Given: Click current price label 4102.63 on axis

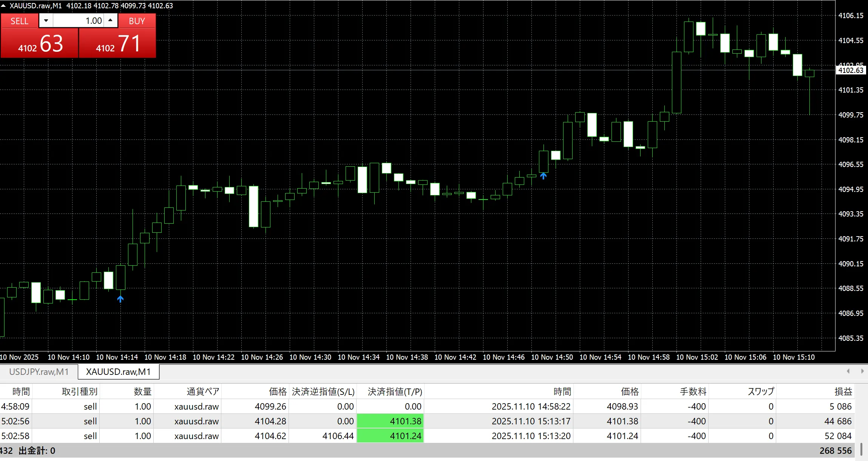Looking at the screenshot, I should [851, 70].
